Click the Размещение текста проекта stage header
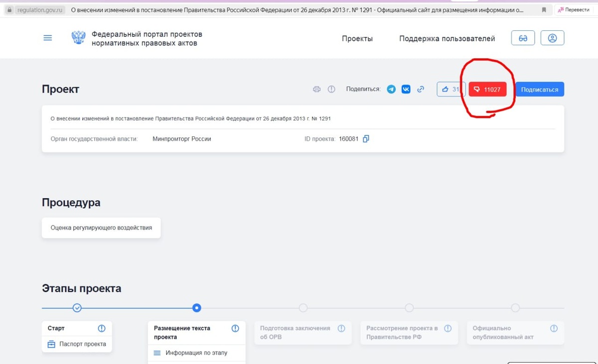 coord(182,333)
